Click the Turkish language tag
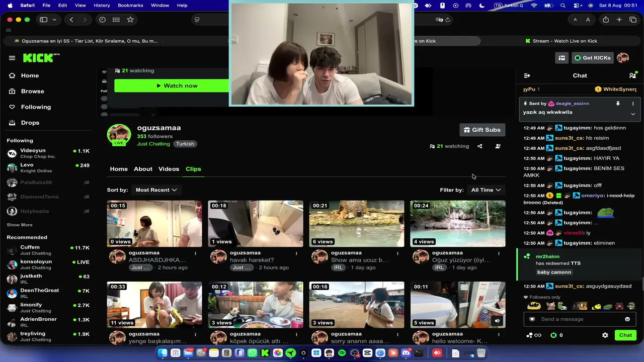The image size is (644, 362). click(x=185, y=144)
